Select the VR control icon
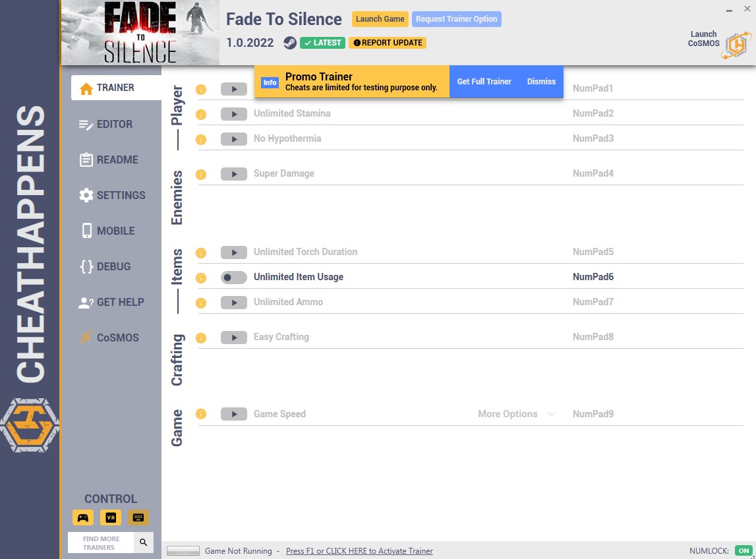Image resolution: width=756 pixels, height=559 pixels. coord(111,517)
